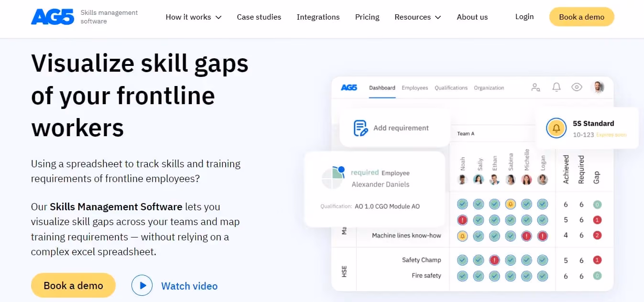
Task: Click the dashboard profile avatar
Action: click(597, 87)
